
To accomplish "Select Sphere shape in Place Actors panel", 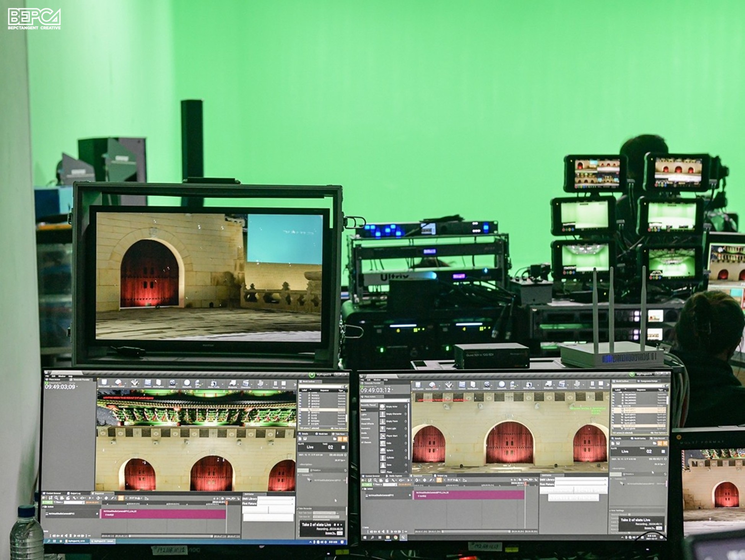I will 390,450.
